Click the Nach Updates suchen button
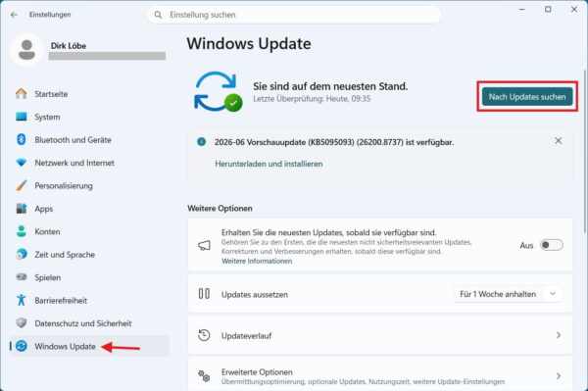This screenshot has height=391, width=588. 527,97
